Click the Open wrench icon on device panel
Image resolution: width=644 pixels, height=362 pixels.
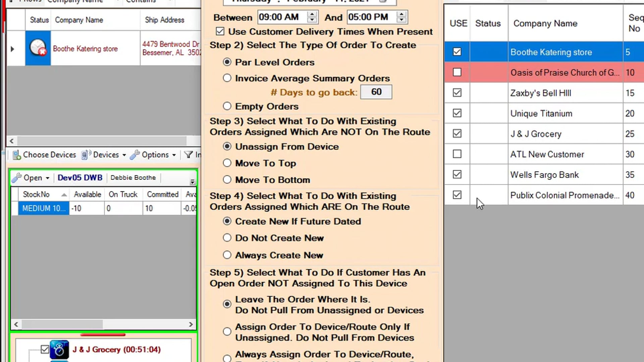[x=17, y=178]
